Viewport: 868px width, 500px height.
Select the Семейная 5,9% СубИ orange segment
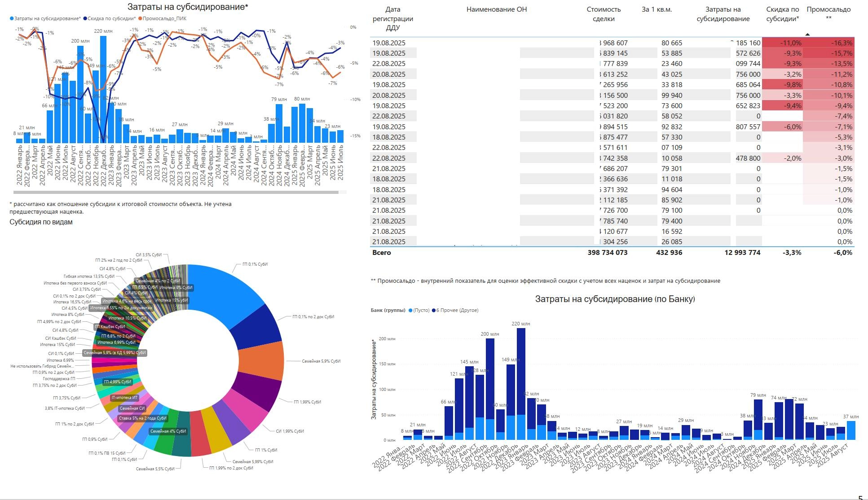pyautogui.click(x=260, y=361)
